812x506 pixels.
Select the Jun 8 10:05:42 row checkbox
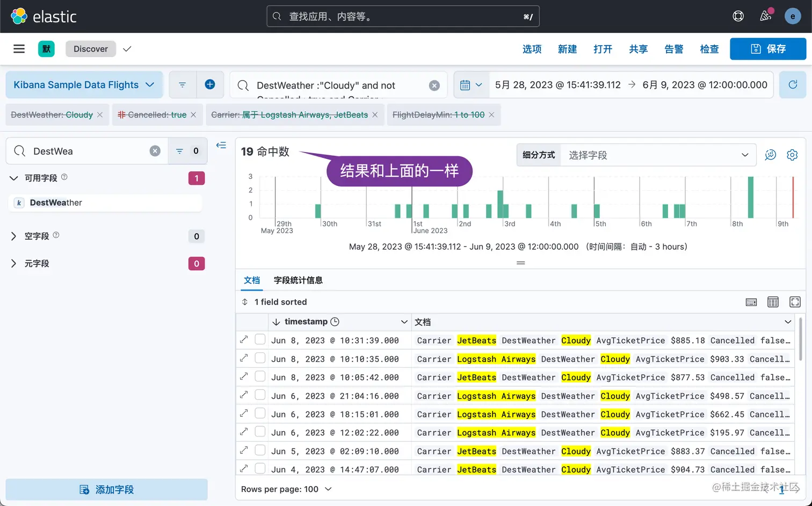[260, 377]
